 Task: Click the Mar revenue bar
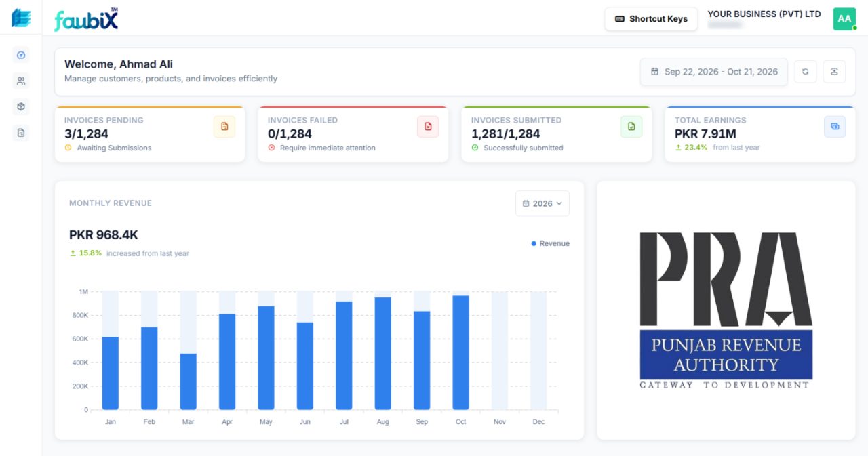click(188, 381)
